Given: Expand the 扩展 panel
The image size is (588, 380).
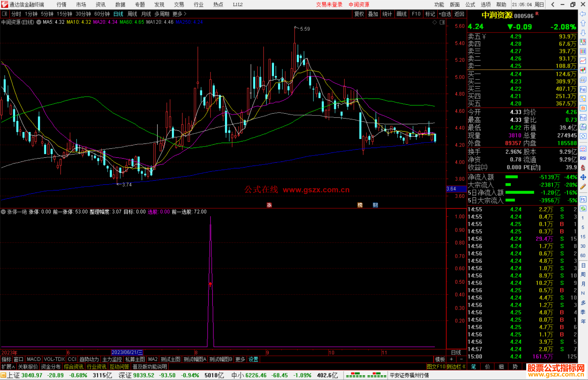Looking at the screenshot, I should click(x=8, y=367).
